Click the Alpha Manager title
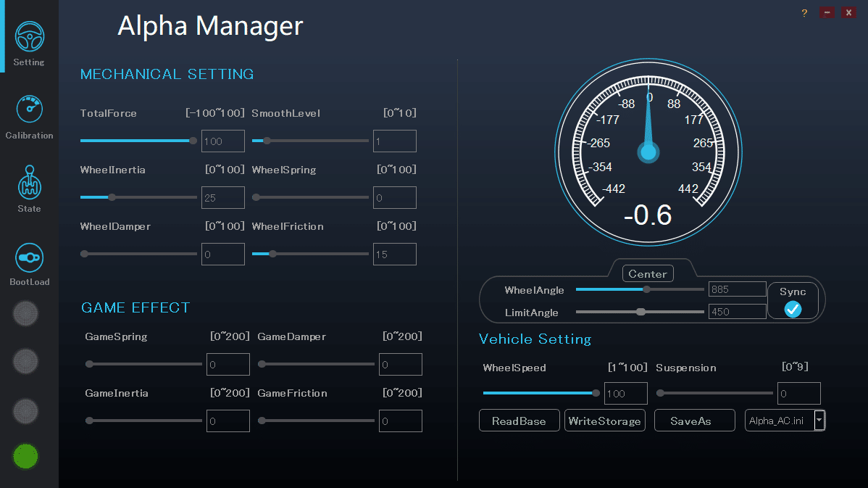868x488 pixels. pos(210,25)
